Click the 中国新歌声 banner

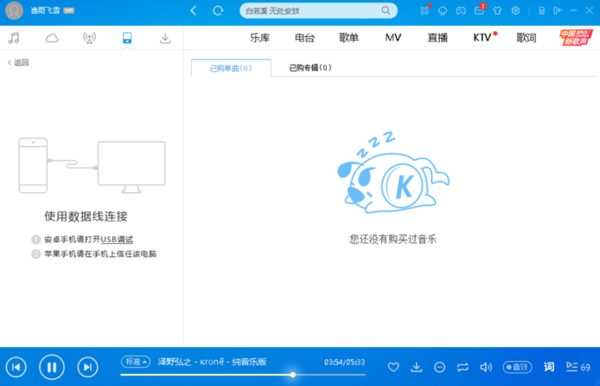tap(576, 37)
